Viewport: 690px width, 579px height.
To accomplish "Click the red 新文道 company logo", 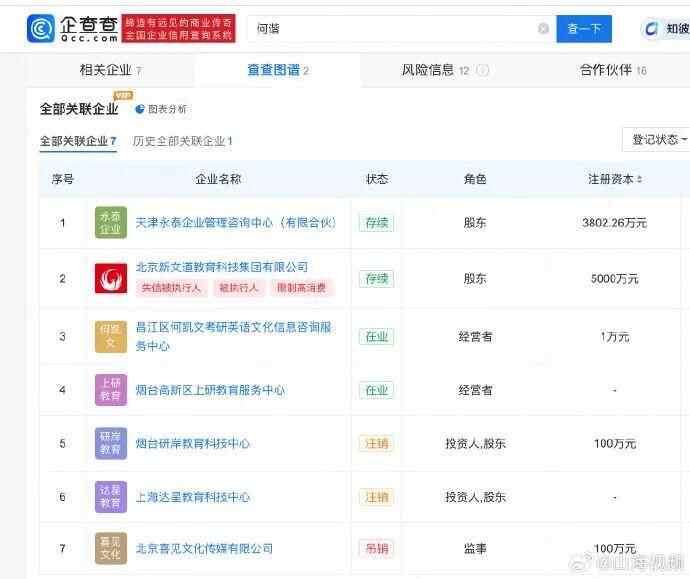I will (110, 278).
